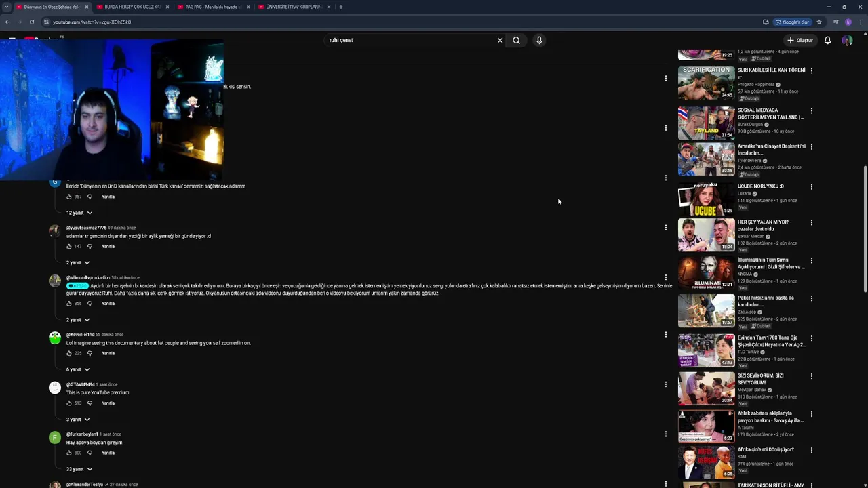Dislike @GTAVI49494's comment
The image size is (868, 488).
(90, 403)
